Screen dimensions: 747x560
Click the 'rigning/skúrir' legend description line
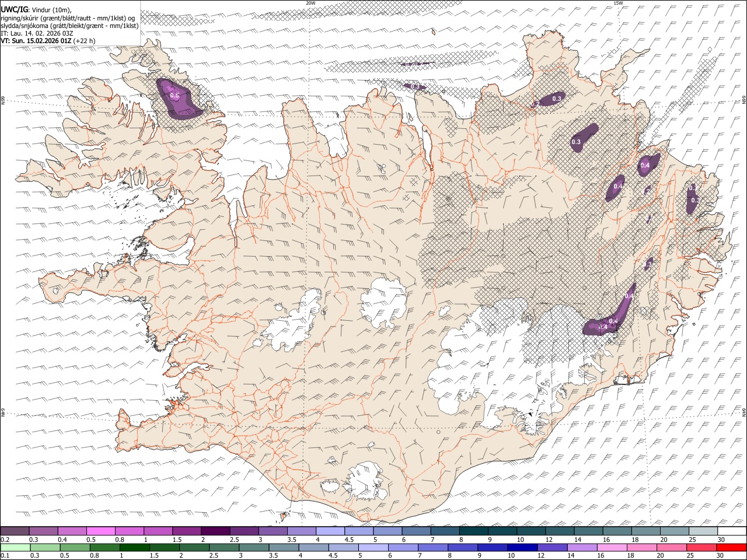pos(68,17)
